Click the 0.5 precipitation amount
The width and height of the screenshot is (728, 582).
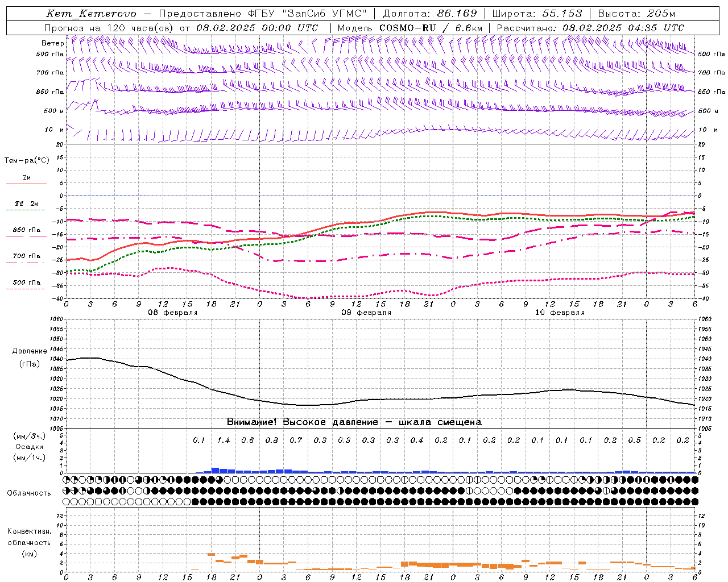[634, 440]
